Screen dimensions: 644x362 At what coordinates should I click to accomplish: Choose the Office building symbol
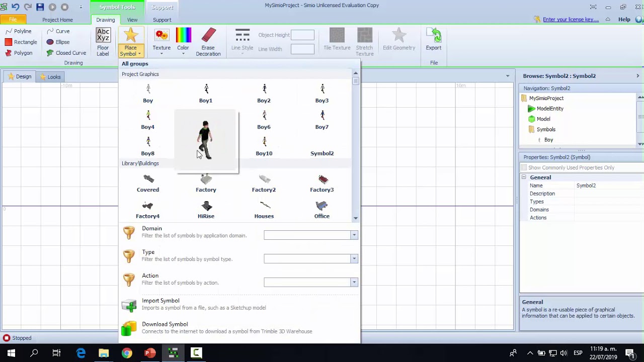pyautogui.click(x=322, y=210)
